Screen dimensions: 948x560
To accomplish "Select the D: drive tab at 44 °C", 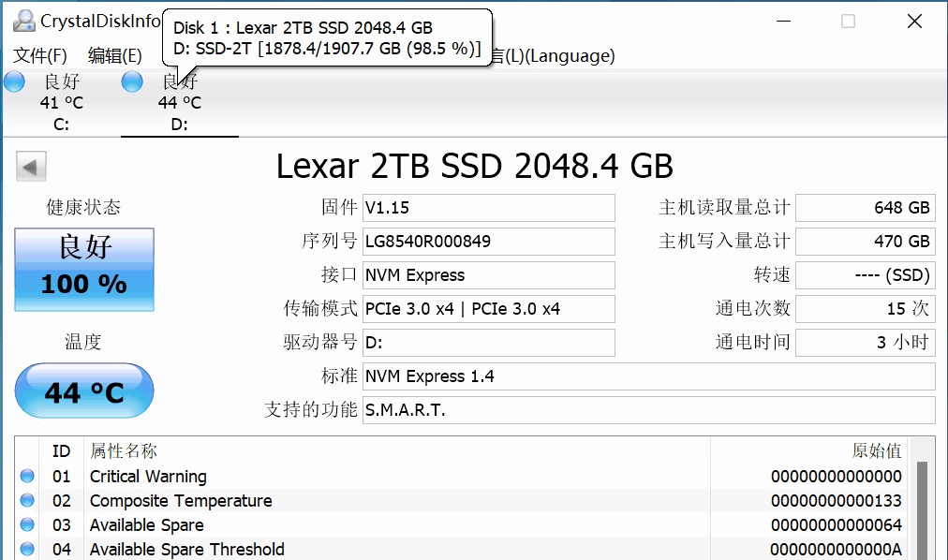I will coord(180,103).
